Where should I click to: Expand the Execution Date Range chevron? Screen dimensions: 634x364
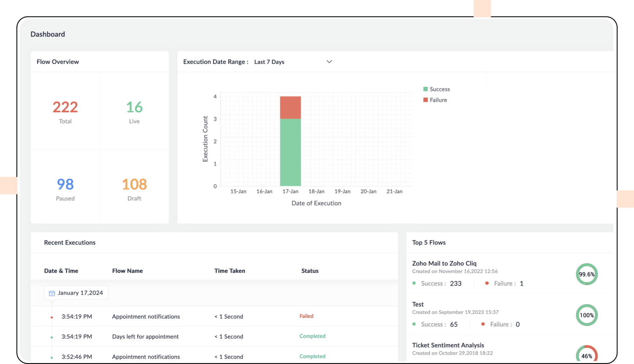click(329, 62)
